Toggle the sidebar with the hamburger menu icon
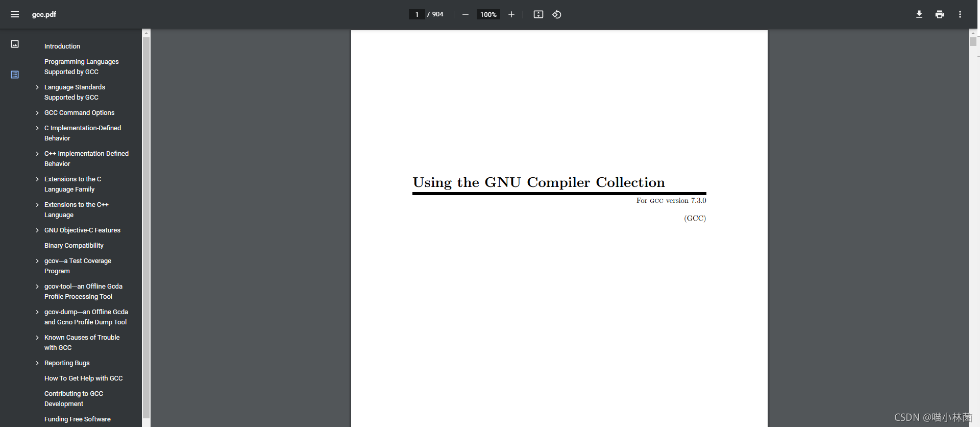The width and height of the screenshot is (980, 427). pyautogui.click(x=15, y=14)
